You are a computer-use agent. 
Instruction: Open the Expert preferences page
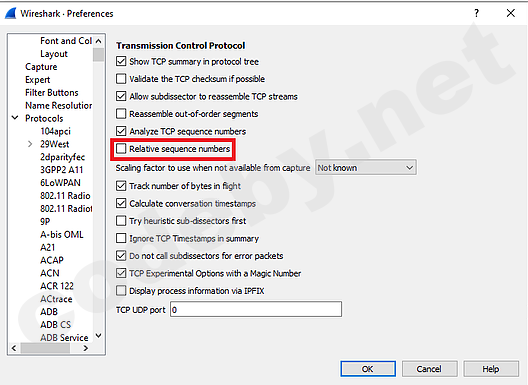(x=37, y=79)
